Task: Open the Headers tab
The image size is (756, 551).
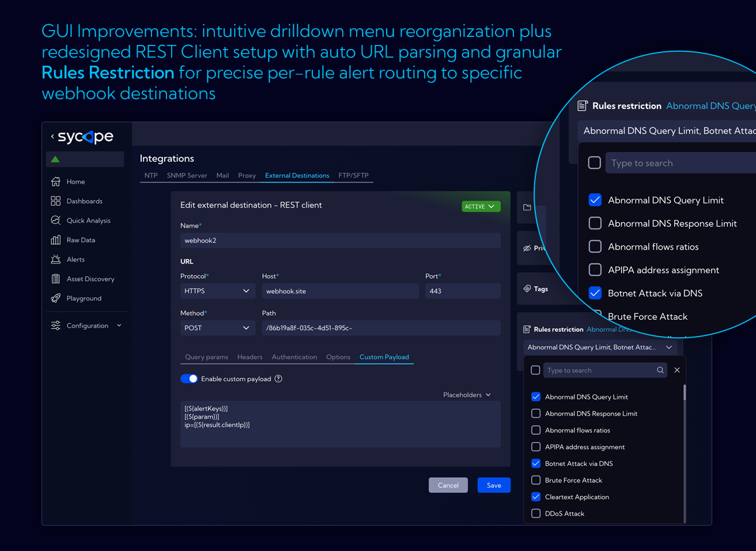Action: pyautogui.click(x=250, y=357)
